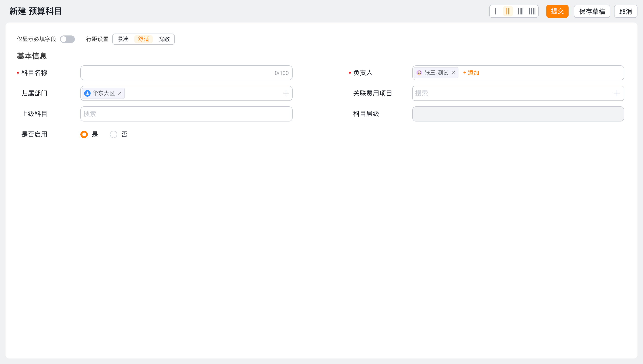Cancel with the 取消 button

pyautogui.click(x=626, y=11)
